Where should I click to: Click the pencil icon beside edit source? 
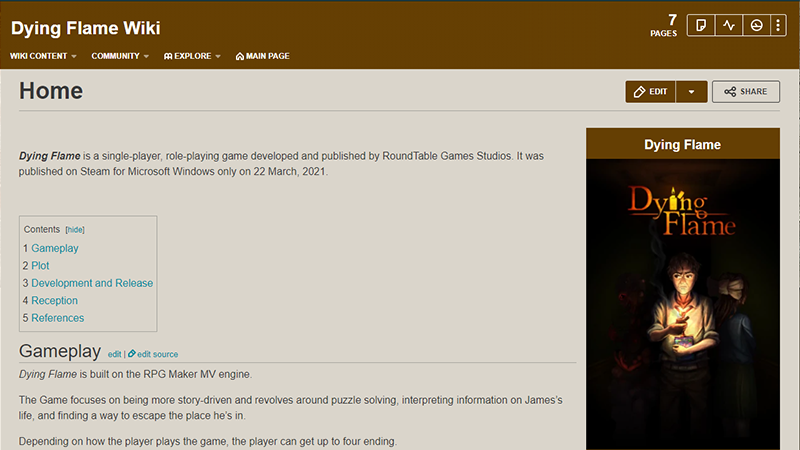pyautogui.click(x=132, y=354)
